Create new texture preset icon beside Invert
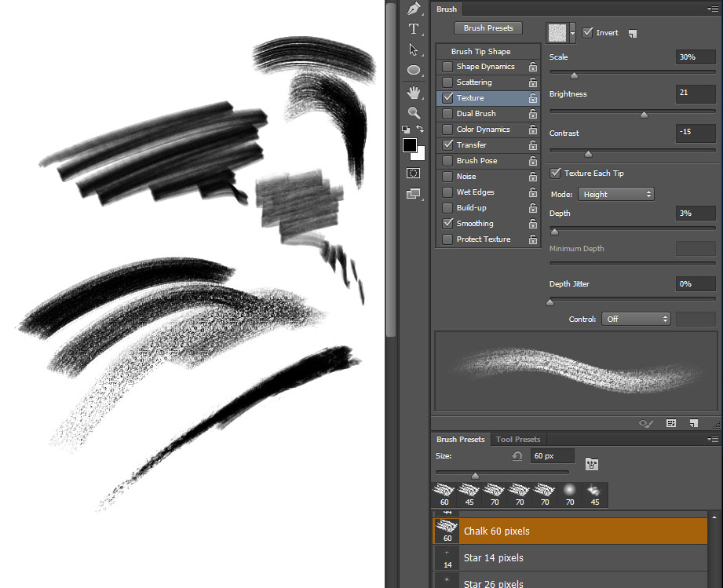 (x=633, y=33)
